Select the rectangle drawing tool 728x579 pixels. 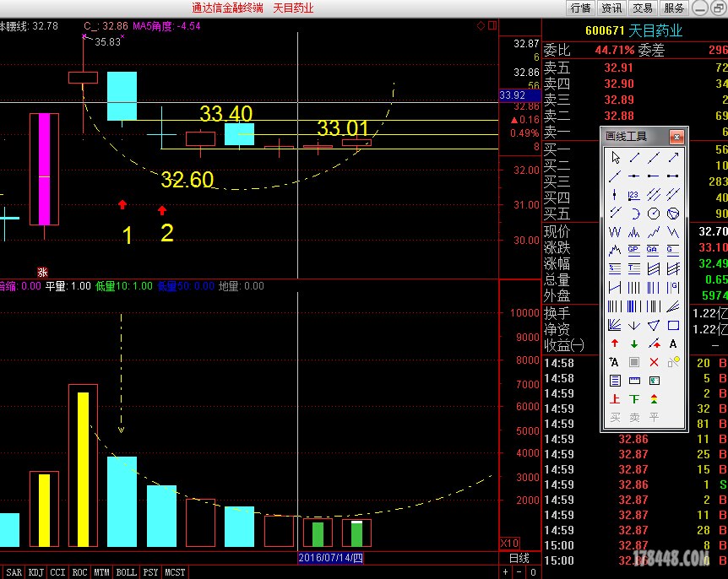point(673,325)
